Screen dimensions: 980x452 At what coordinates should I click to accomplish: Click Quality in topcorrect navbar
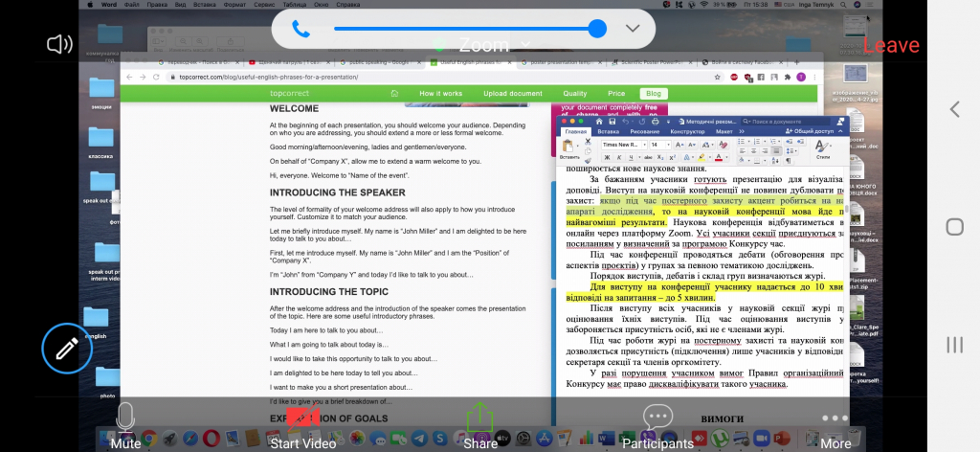coord(574,94)
